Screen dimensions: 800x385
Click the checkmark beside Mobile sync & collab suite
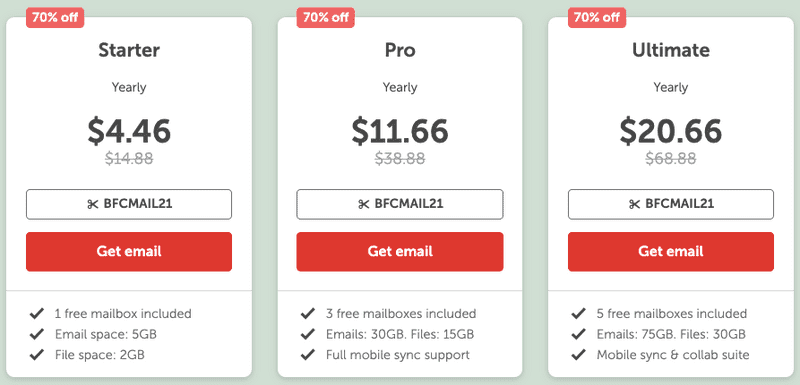tap(578, 354)
